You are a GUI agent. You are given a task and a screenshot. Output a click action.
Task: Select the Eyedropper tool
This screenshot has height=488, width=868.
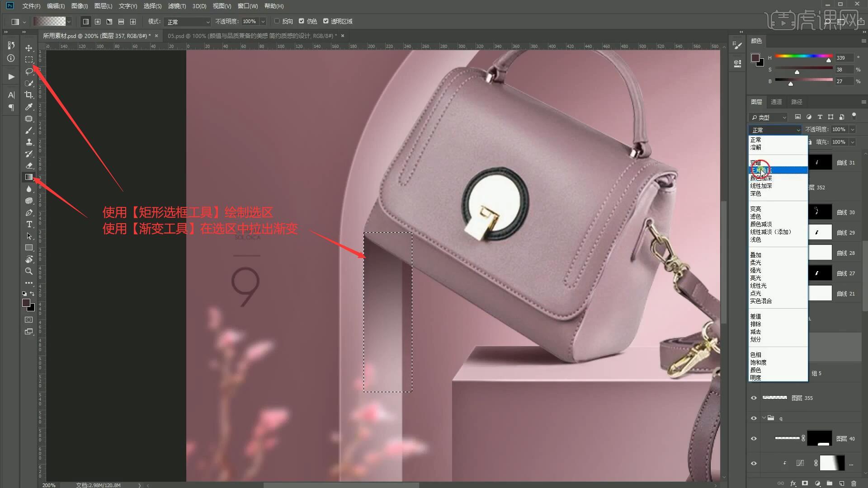click(x=29, y=107)
